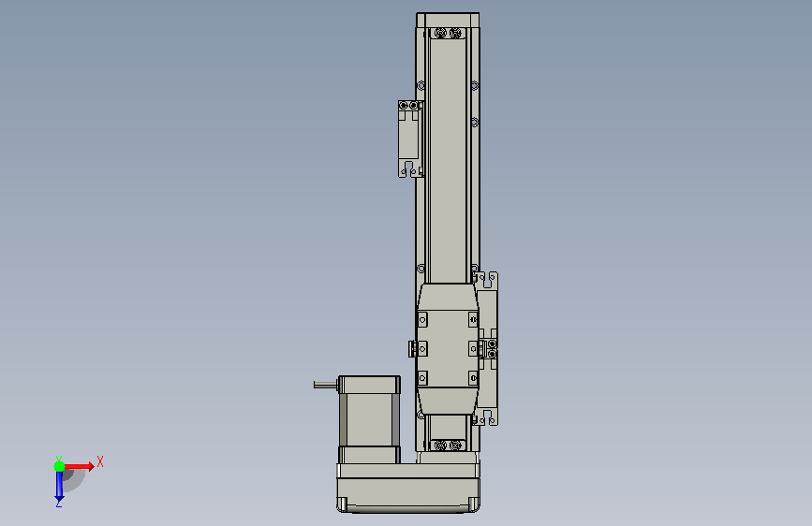Click the red X axis arrow of the triad
Screen dimensions: 812x526
[79, 466]
